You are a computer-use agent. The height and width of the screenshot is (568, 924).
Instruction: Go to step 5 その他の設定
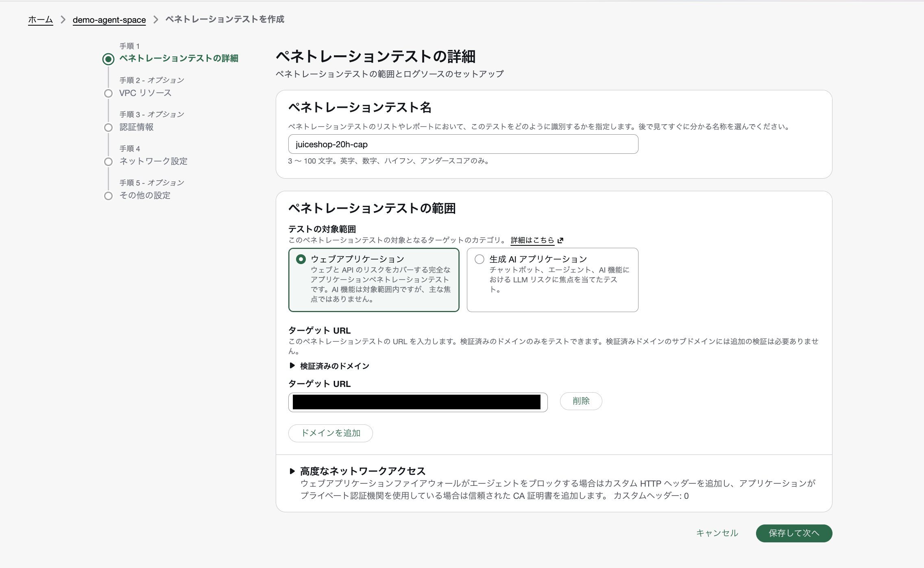coord(145,195)
